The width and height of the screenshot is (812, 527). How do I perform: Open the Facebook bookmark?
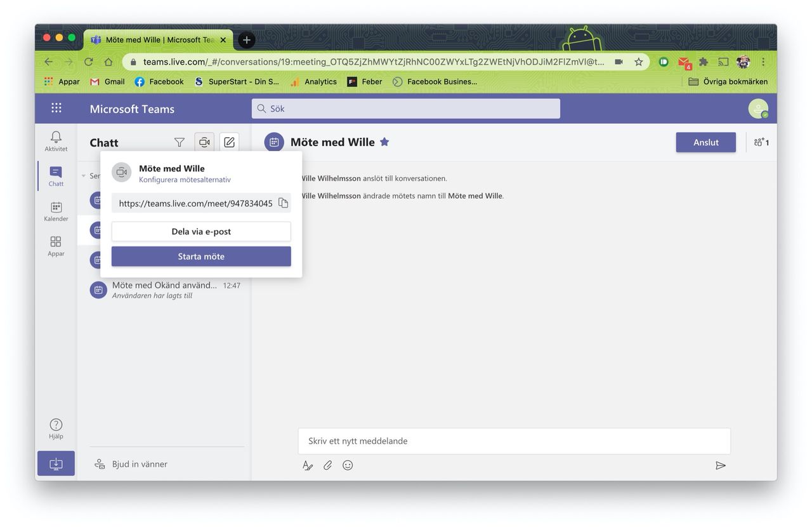click(159, 81)
